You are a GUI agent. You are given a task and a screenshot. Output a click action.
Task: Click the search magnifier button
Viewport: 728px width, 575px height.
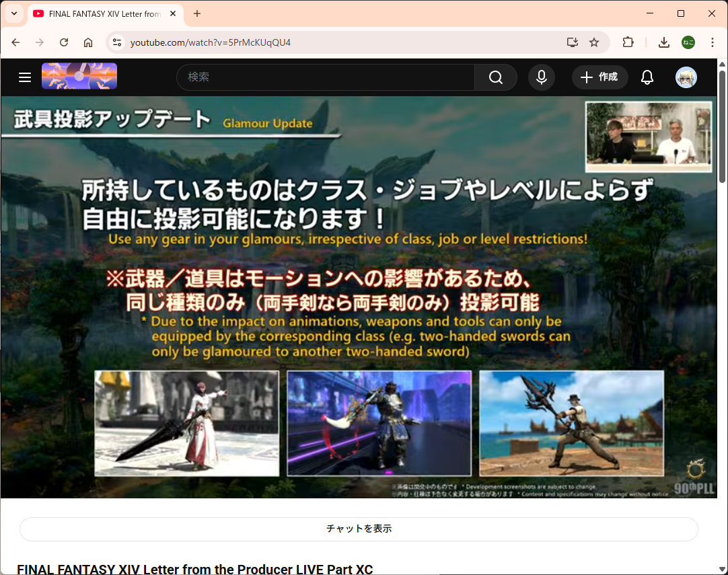pyautogui.click(x=496, y=77)
